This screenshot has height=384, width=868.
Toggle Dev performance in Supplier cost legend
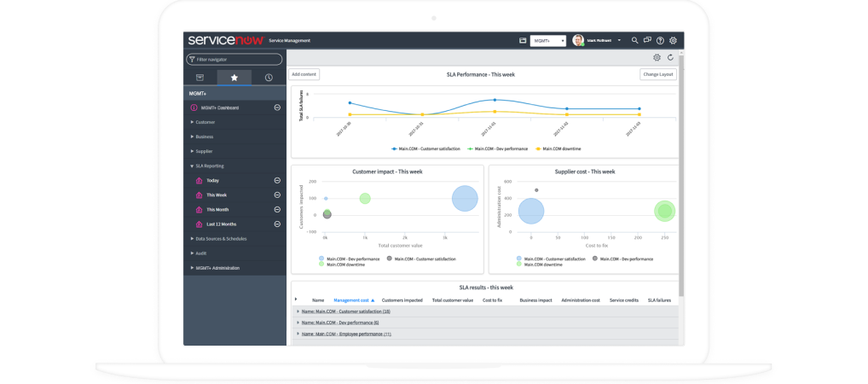tap(622, 259)
